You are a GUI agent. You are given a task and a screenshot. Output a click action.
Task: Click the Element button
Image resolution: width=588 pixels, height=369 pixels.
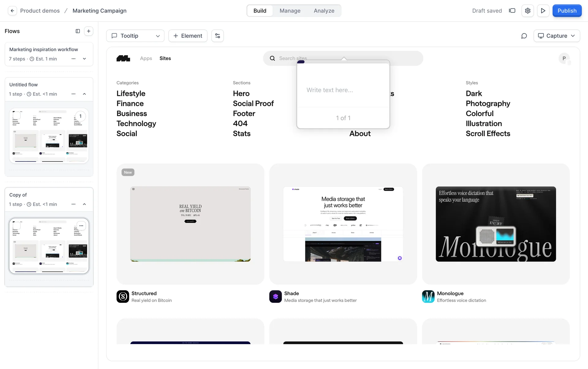tap(188, 36)
